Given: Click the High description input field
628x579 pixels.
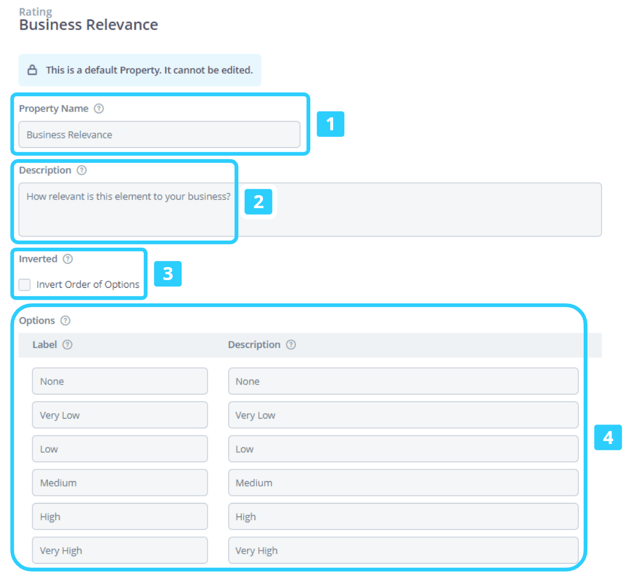Looking at the screenshot, I should point(403,517).
